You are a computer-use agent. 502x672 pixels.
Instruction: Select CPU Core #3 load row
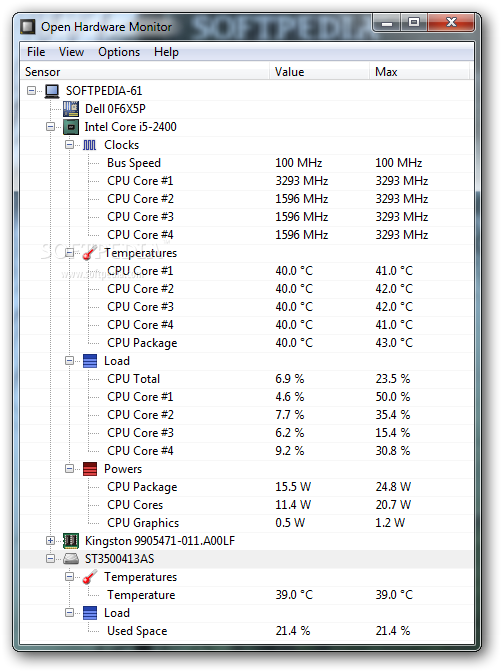point(247,433)
